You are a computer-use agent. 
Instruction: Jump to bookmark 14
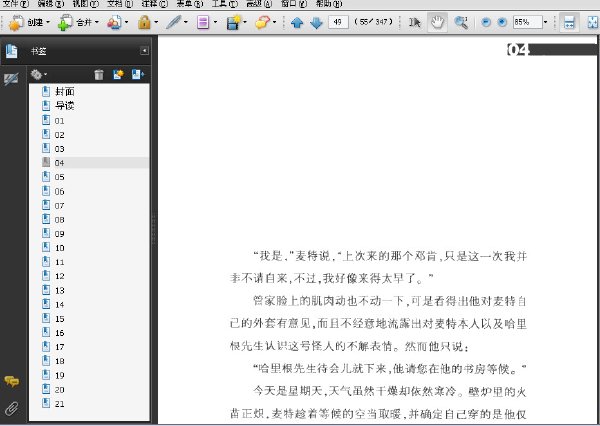pyautogui.click(x=59, y=305)
